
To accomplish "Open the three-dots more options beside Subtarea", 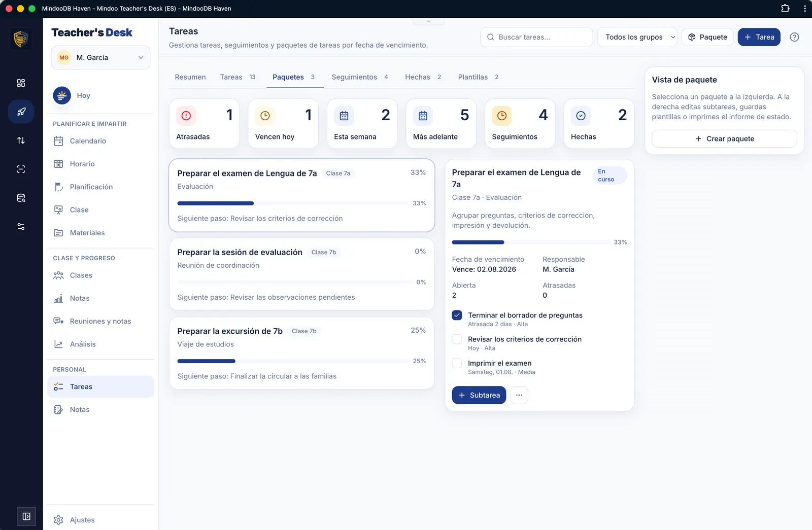I will pos(519,395).
